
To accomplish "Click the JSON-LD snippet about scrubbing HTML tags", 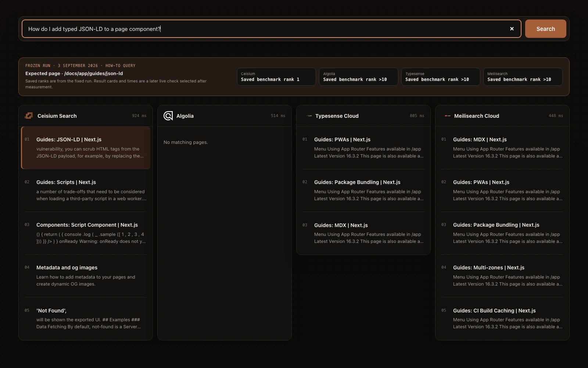I will click(90, 152).
